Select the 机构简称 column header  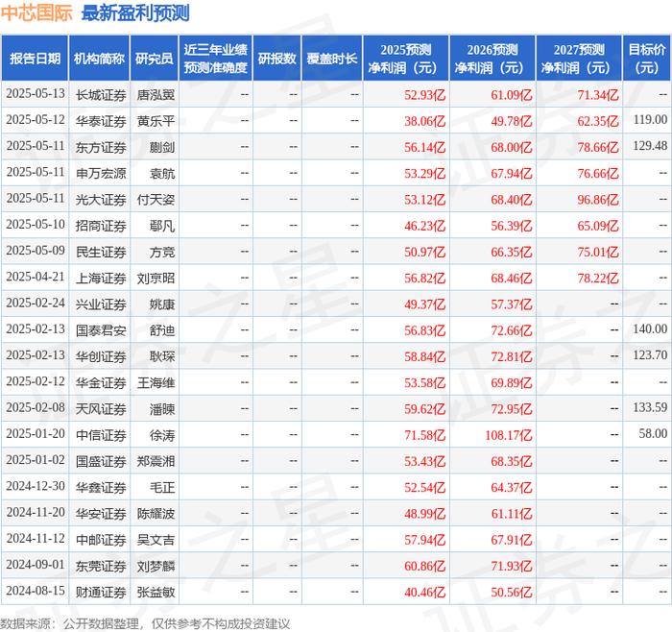99,59
